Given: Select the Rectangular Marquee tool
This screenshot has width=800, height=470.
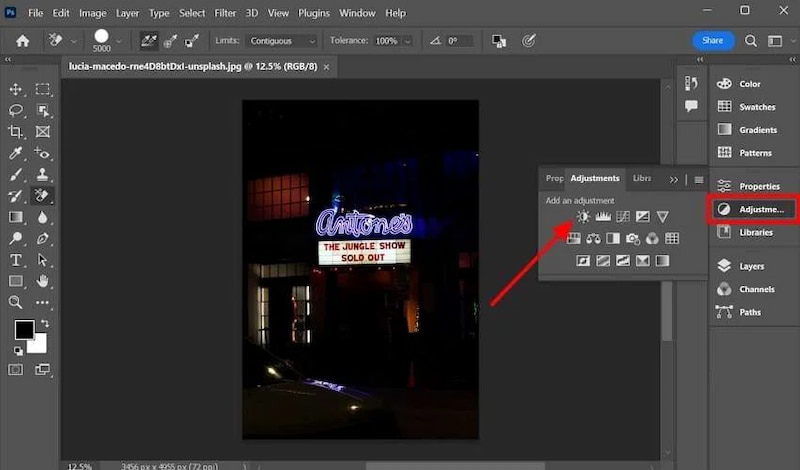Looking at the screenshot, I should click(x=42, y=89).
